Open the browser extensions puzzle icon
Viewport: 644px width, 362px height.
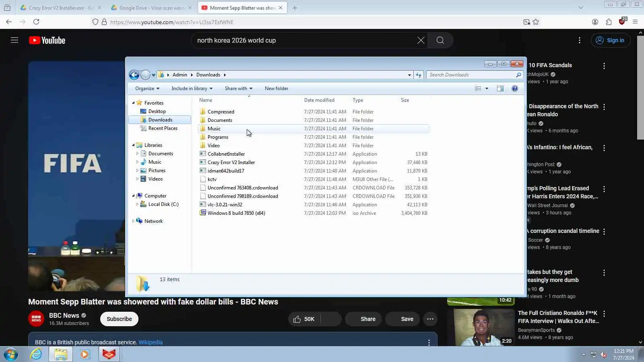click(609, 22)
